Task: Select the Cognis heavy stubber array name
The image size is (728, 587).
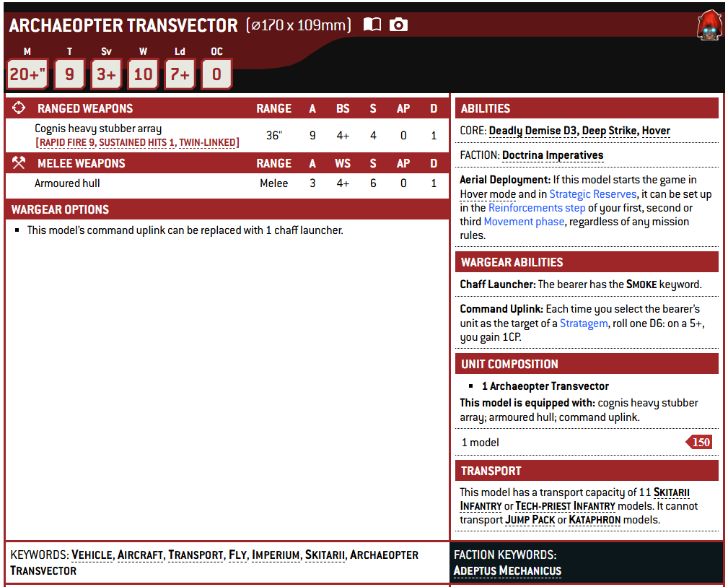Action: click(98, 129)
